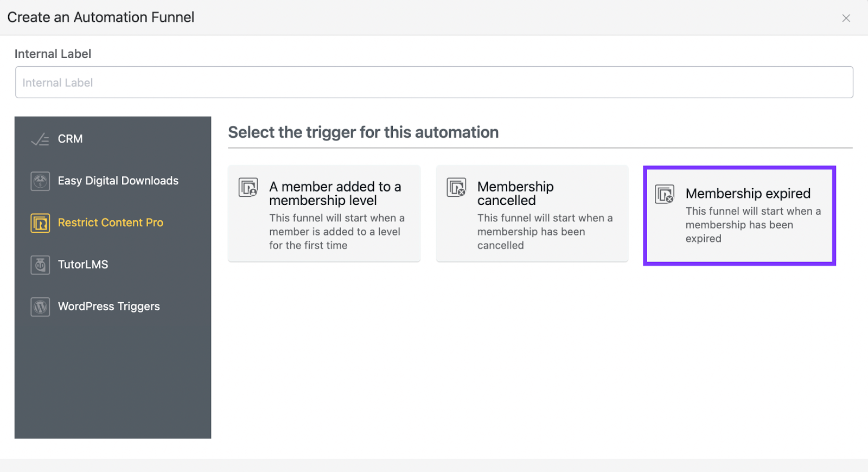Screen dimensions: 868x472
Task: Click the CRM checklist icon in sidebar
Action: [40, 139]
